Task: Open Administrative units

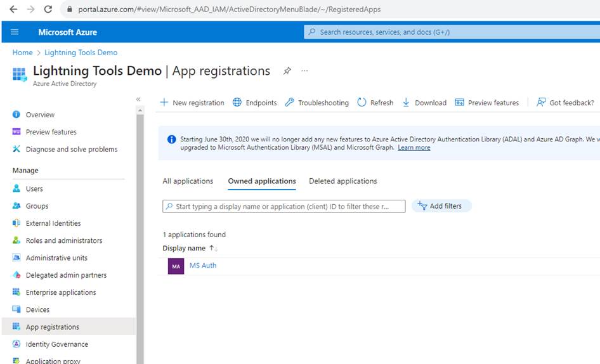Action: click(x=56, y=257)
